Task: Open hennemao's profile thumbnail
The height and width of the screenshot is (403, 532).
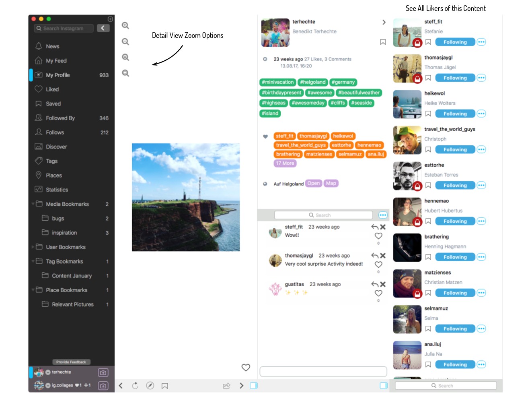Action: tap(407, 212)
